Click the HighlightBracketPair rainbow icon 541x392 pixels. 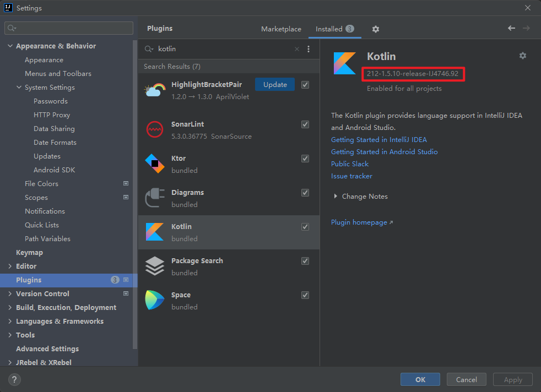(155, 90)
